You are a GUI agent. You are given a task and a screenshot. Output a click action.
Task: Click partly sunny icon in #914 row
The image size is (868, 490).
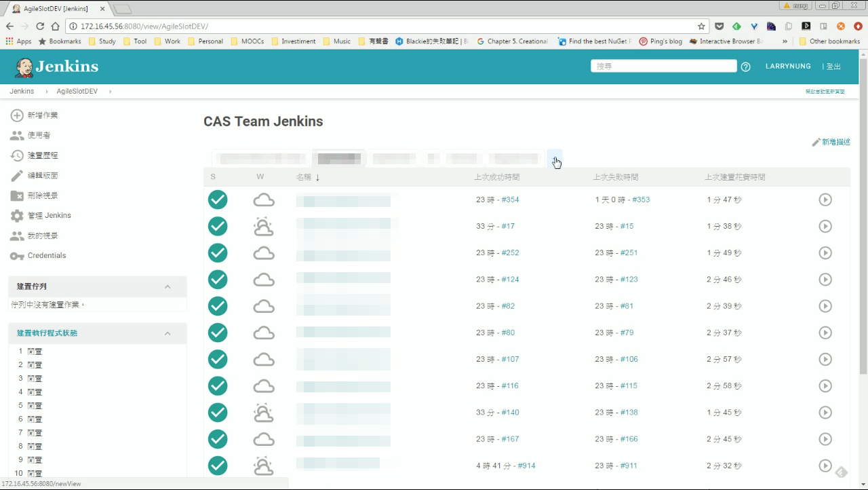pyautogui.click(x=263, y=466)
